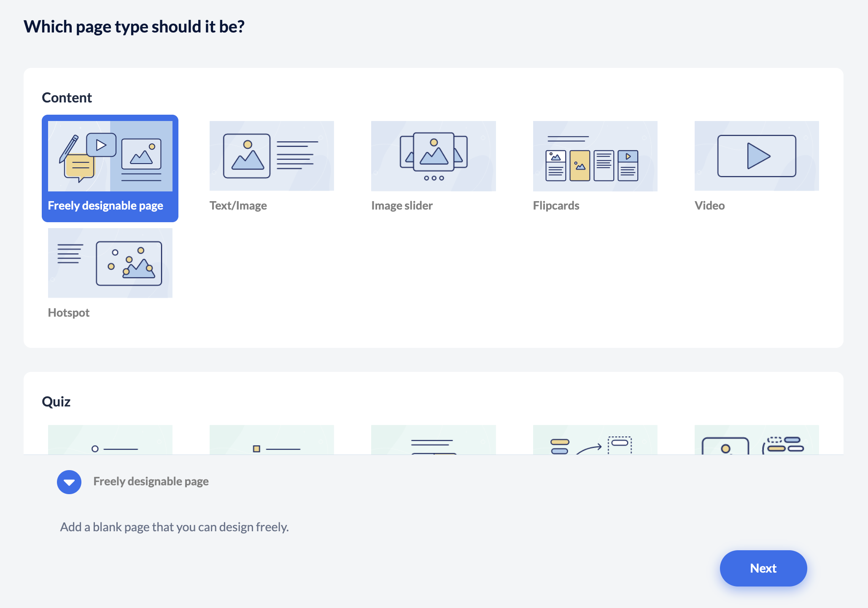Choose the Text/Image page type icon

click(272, 156)
